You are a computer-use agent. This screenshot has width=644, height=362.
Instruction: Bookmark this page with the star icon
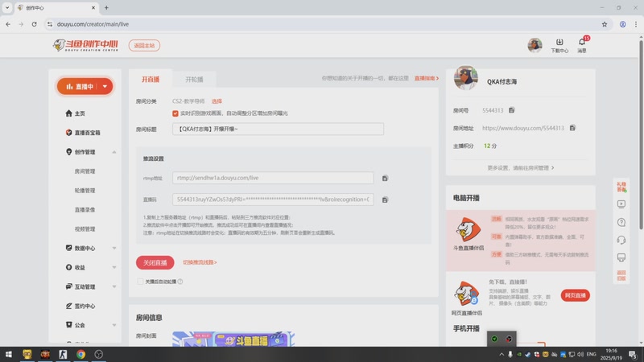pyautogui.click(x=605, y=24)
